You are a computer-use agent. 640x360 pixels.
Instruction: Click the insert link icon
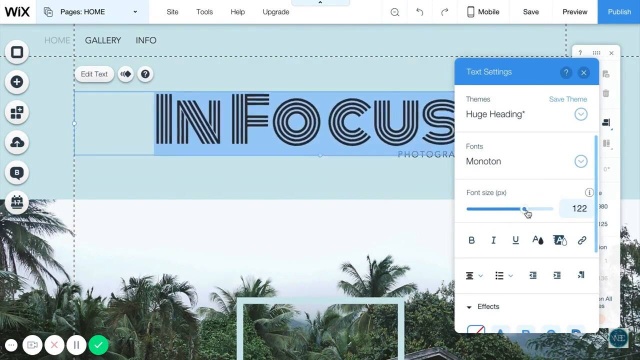point(582,240)
